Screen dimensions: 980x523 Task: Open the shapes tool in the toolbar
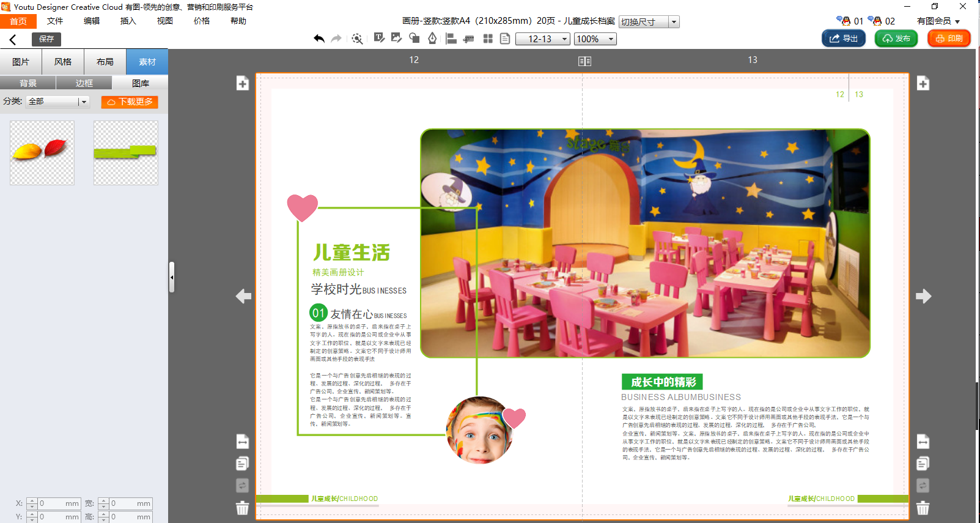click(x=414, y=39)
